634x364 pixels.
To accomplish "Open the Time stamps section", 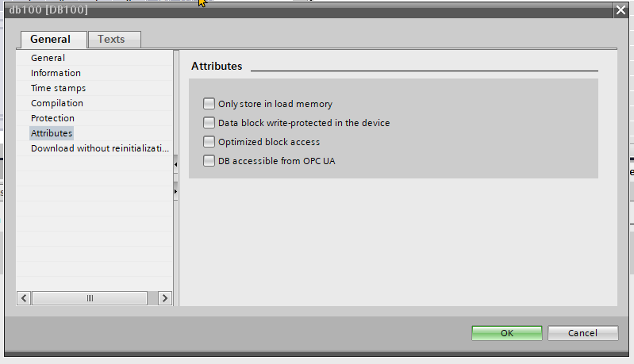I will (58, 88).
